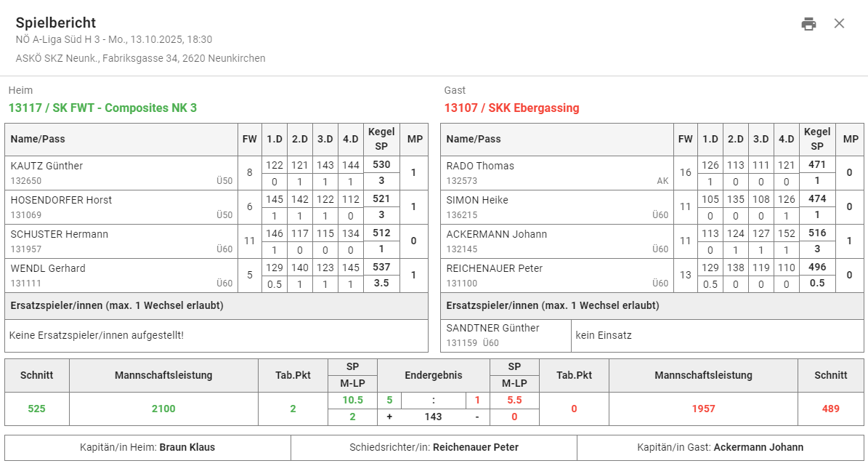Click home team name SK FWT - Composites NK 3
Image resolution: width=868 pixels, height=466 pixels.
102,108
